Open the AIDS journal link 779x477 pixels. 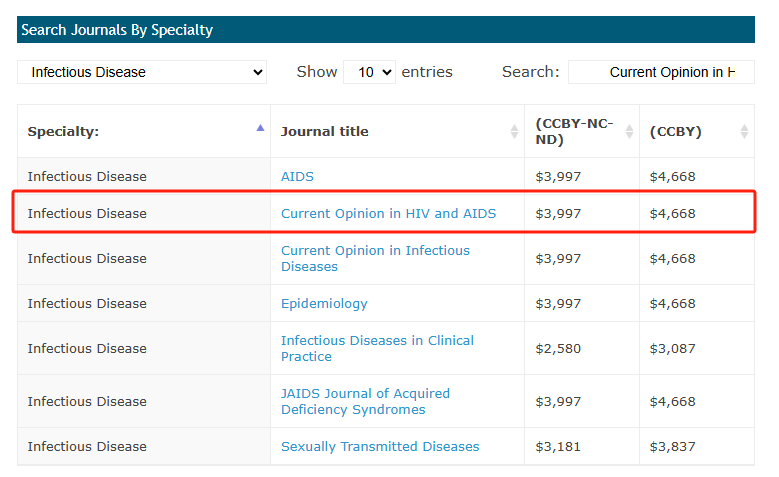pos(297,176)
